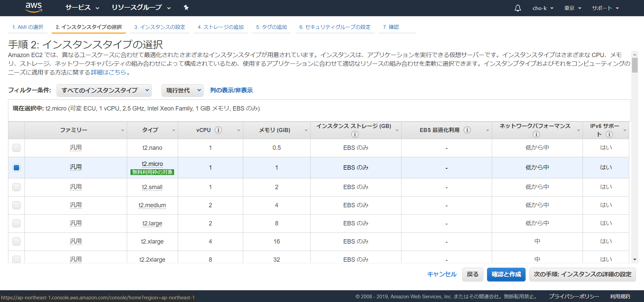Screen dimensions: 644x302
Task: Click the t2.2xlarge type name
Action: [152, 260]
